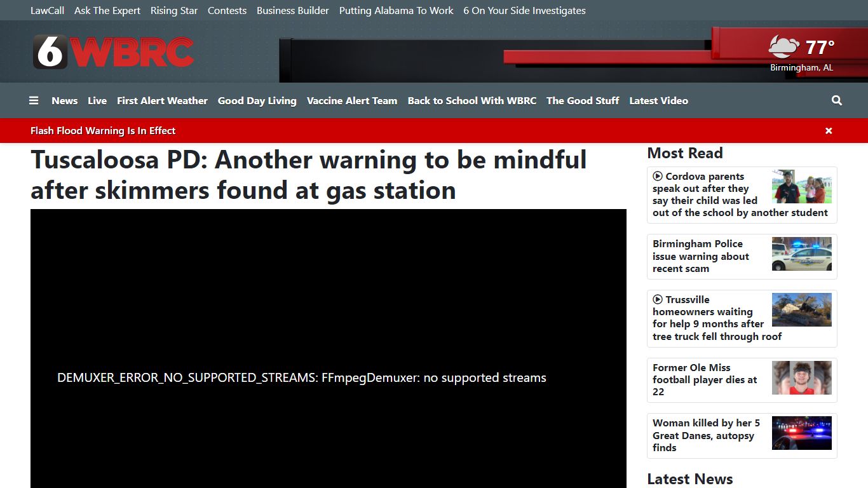Select News in the main navigation
The width and height of the screenshot is (868, 488).
(65, 100)
